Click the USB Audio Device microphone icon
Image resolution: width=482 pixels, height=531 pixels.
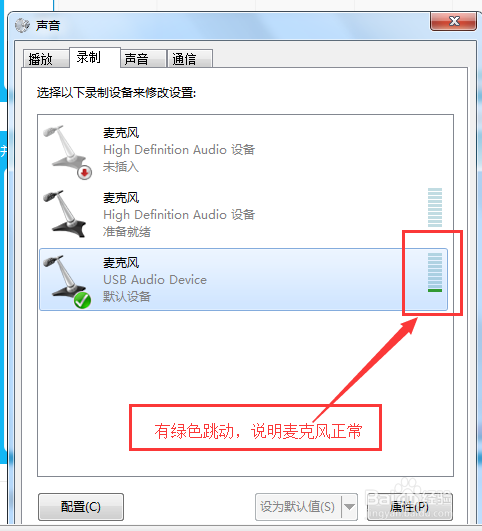tap(67, 281)
